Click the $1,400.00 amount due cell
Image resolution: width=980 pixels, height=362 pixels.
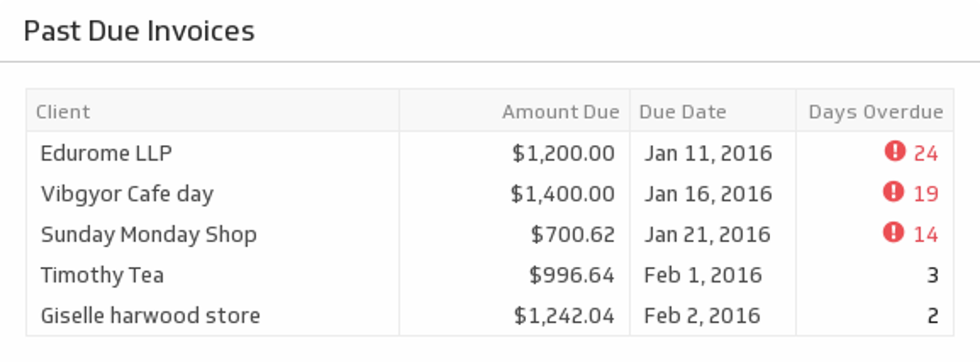click(x=562, y=194)
